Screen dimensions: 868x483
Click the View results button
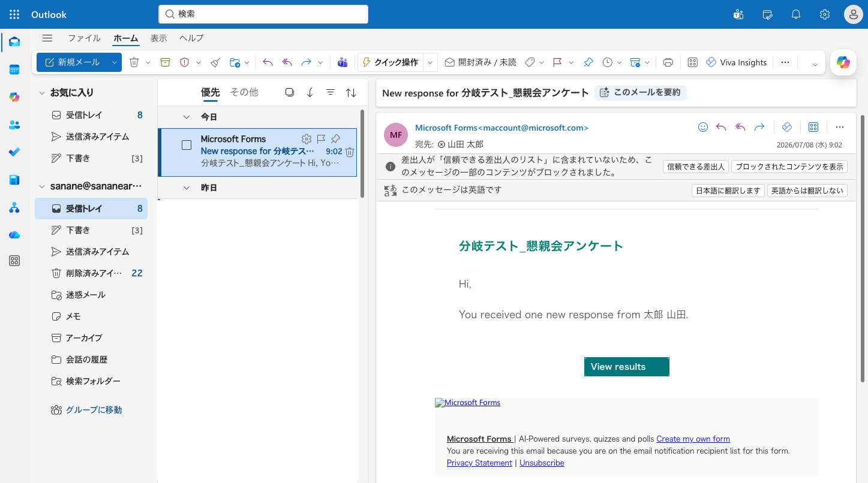pos(626,367)
